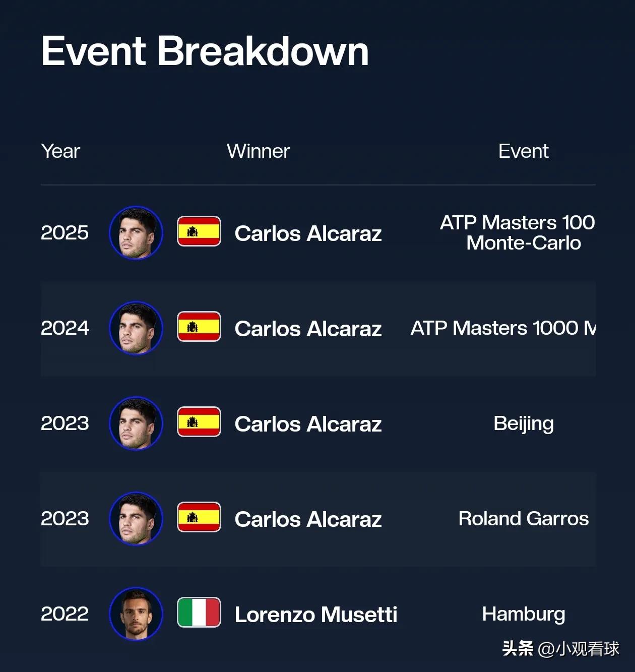Viewport: 635px width, 672px height.
Task: Select the player photo in the Beijing row
Action: [136, 423]
